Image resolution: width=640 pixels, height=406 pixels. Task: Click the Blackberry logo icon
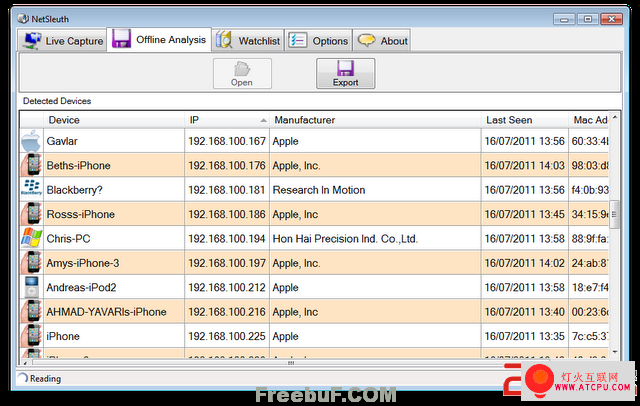[x=31, y=187]
